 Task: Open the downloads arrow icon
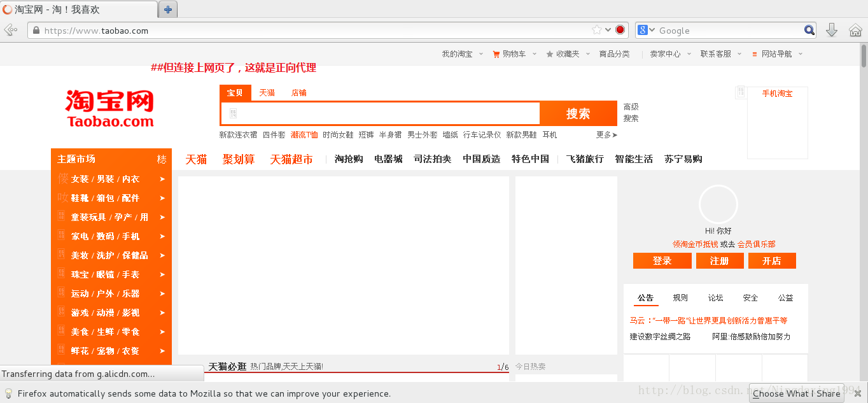(x=831, y=30)
